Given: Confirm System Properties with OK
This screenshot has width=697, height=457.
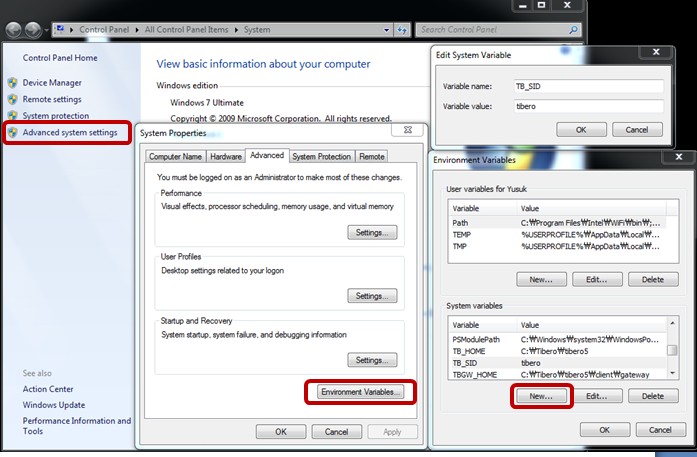Looking at the screenshot, I should click(x=281, y=432).
